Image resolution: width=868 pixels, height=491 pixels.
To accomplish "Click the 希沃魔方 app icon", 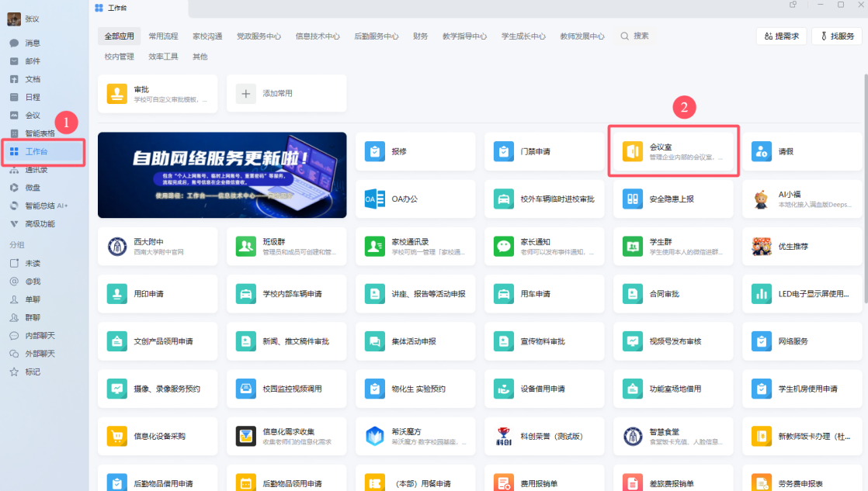I will pyautogui.click(x=375, y=436).
